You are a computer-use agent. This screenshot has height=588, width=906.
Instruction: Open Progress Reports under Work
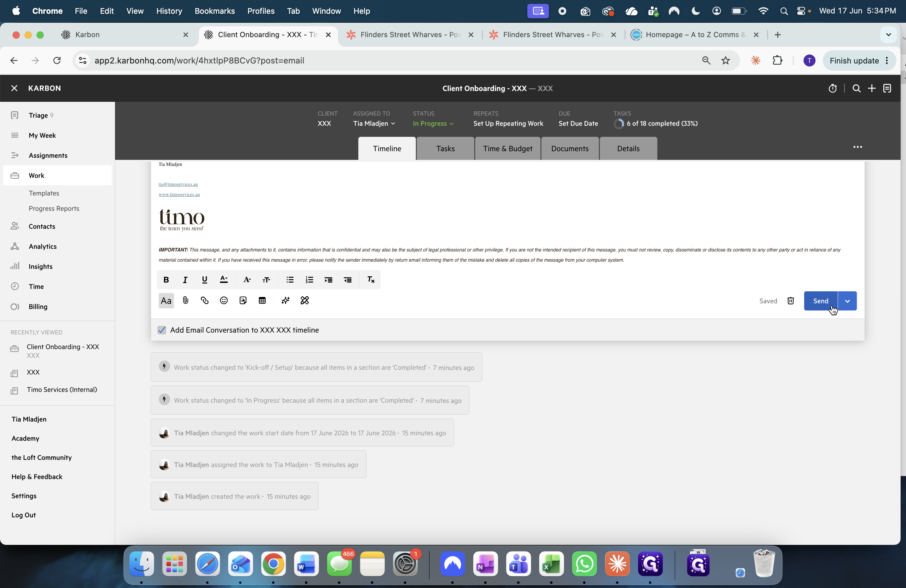pos(54,208)
